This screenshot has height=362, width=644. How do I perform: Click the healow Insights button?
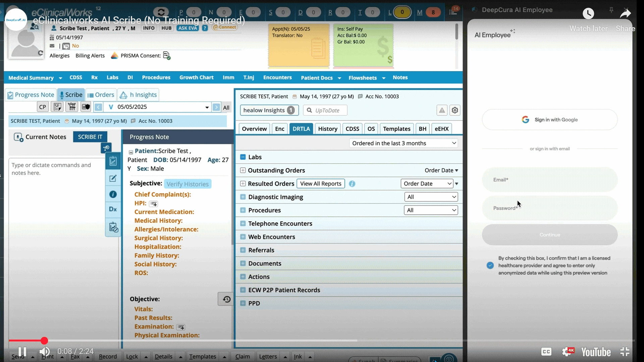coord(269,110)
